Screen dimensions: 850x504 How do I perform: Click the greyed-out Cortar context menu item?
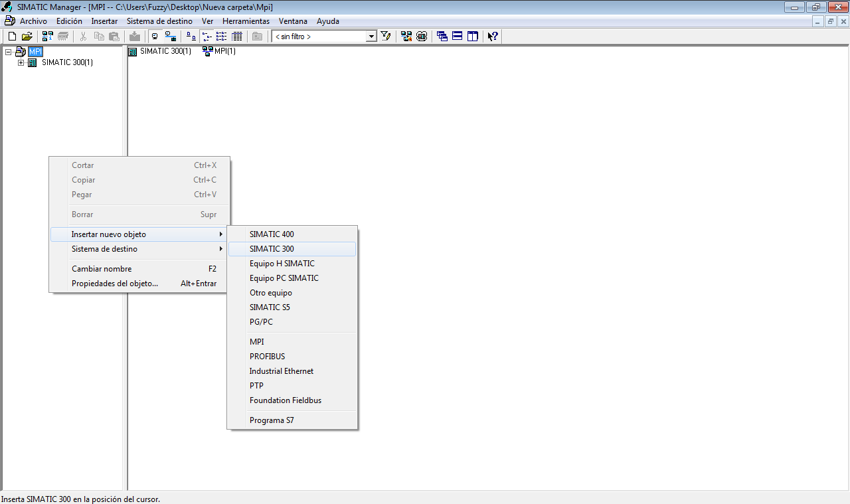pos(139,165)
